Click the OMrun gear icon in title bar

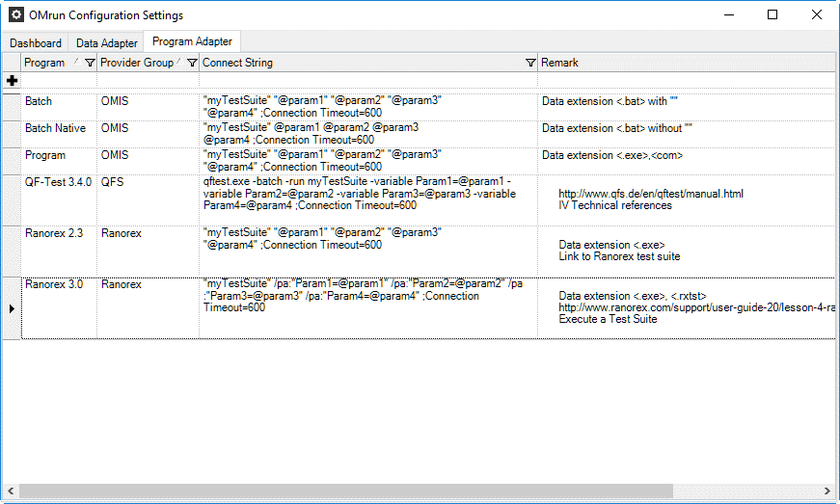16,14
